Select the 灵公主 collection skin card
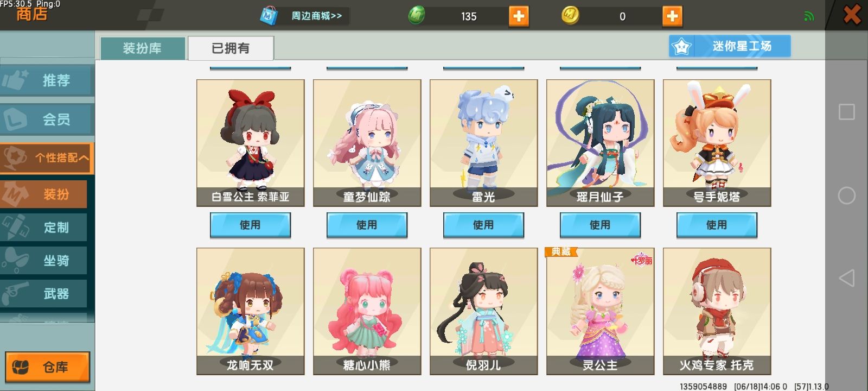The image size is (868, 391). click(600, 311)
